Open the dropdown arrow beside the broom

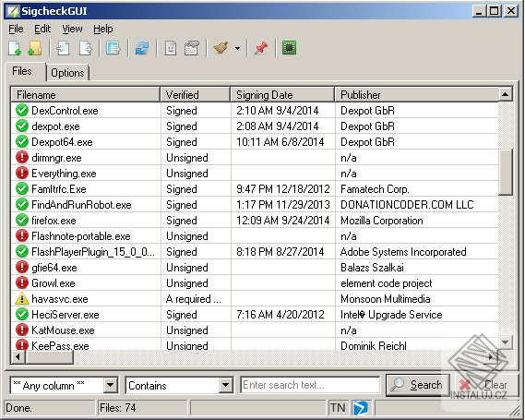(x=237, y=49)
